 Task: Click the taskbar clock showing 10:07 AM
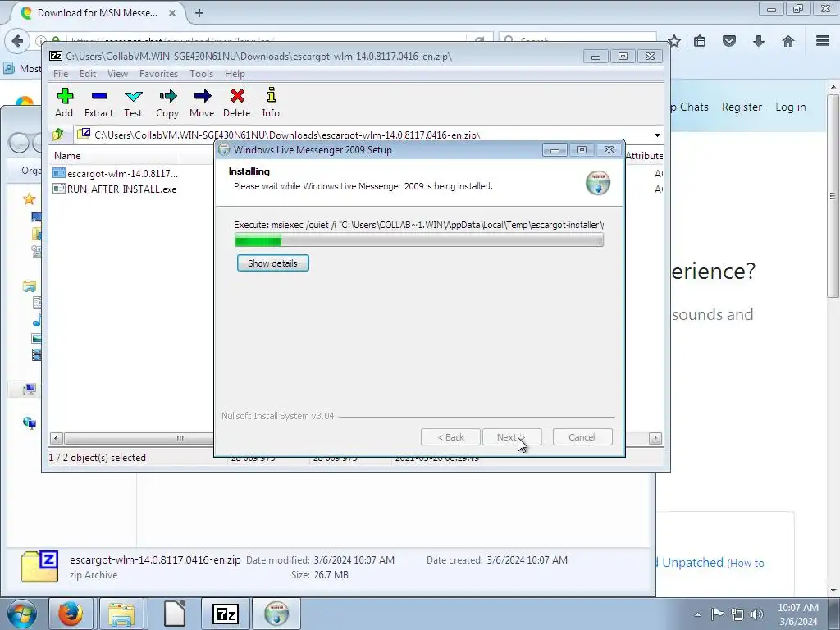(798, 614)
